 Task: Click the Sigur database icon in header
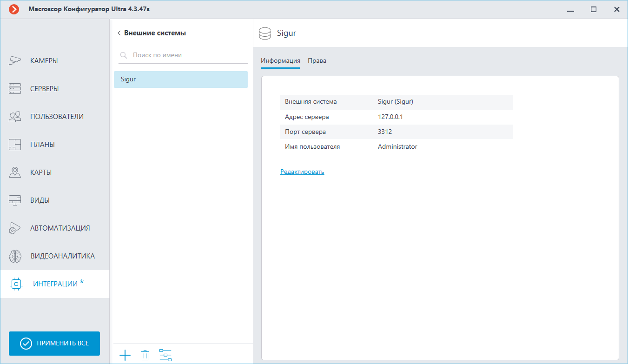264,33
